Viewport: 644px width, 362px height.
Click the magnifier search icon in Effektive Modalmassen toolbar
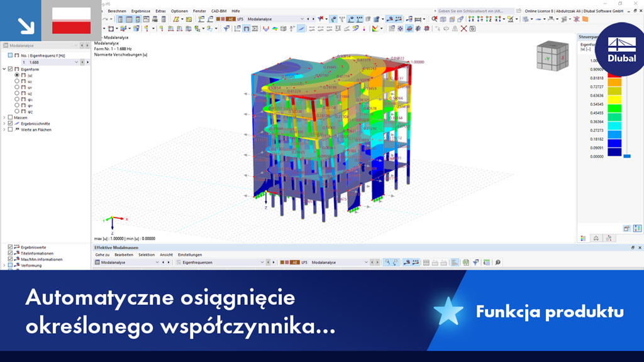click(497, 262)
